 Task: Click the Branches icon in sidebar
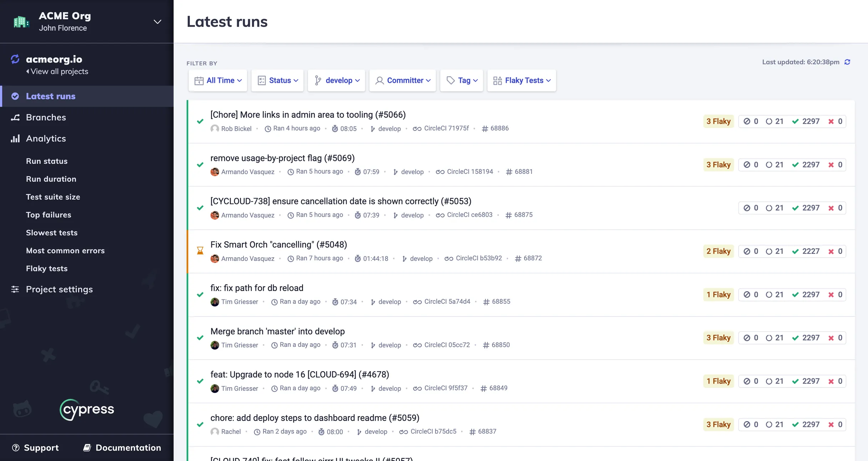[15, 117]
